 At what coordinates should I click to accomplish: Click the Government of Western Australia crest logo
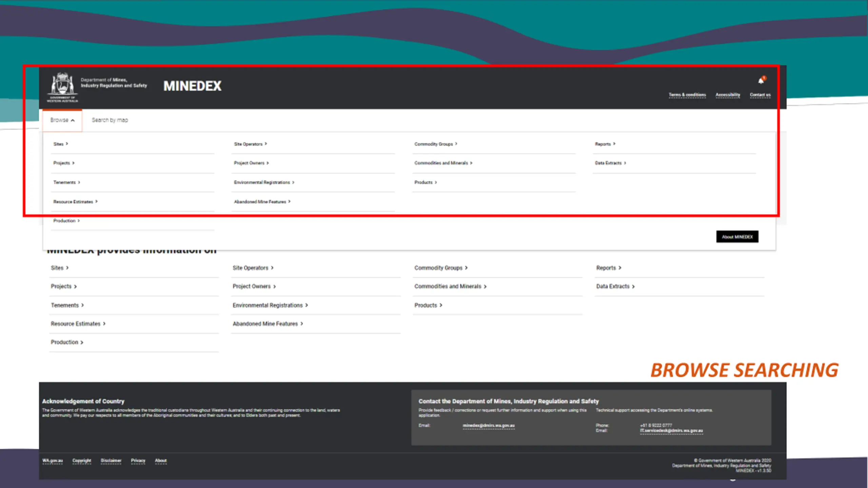[62, 87]
